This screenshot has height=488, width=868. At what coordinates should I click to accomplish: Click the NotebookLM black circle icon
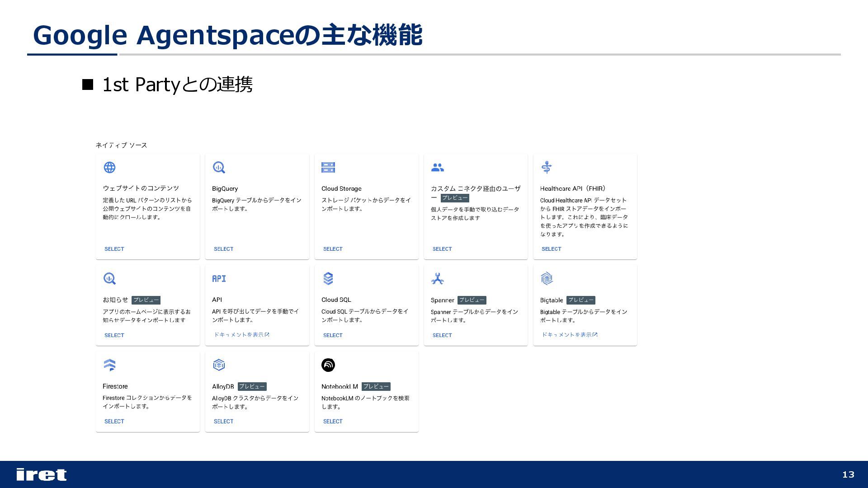[328, 365]
